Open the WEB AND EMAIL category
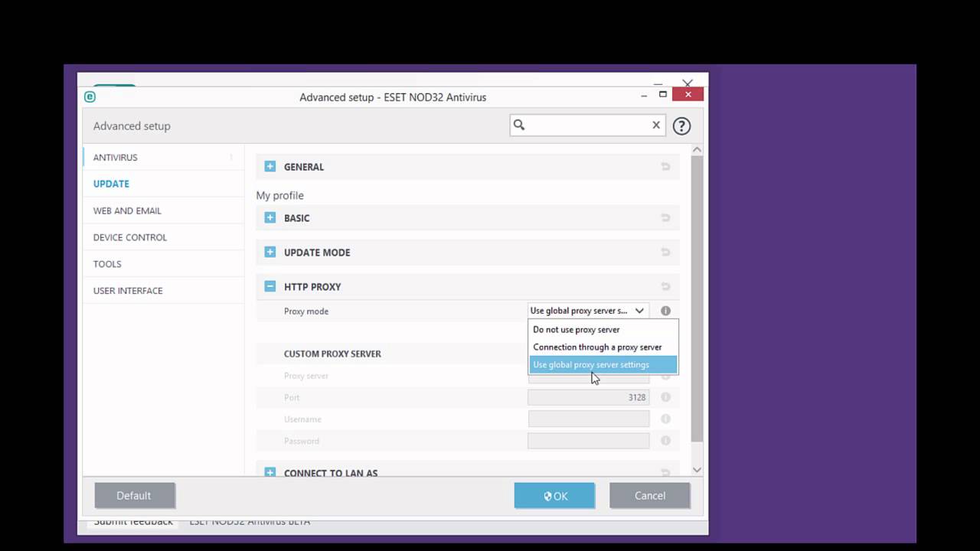Viewport: 980px width, 551px height. click(163, 210)
